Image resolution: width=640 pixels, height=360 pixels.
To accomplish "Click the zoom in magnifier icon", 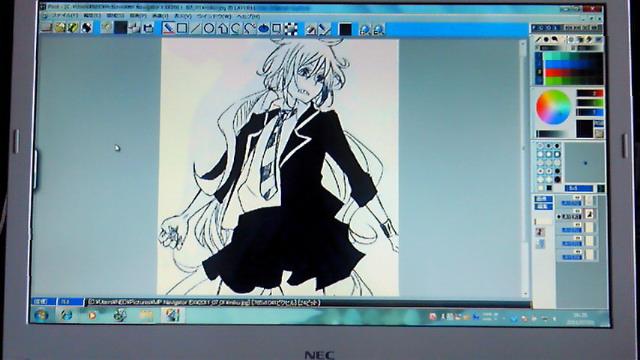I will point(364,29).
